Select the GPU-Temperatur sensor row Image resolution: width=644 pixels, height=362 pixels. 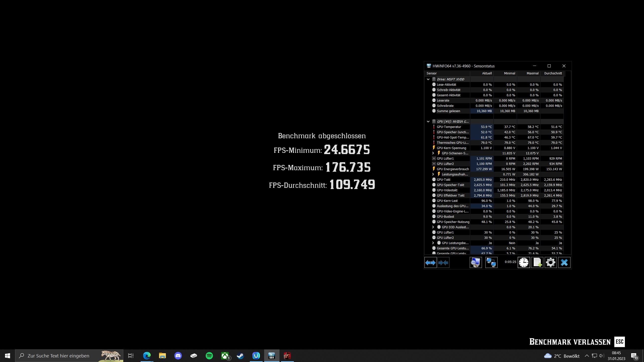click(449, 127)
